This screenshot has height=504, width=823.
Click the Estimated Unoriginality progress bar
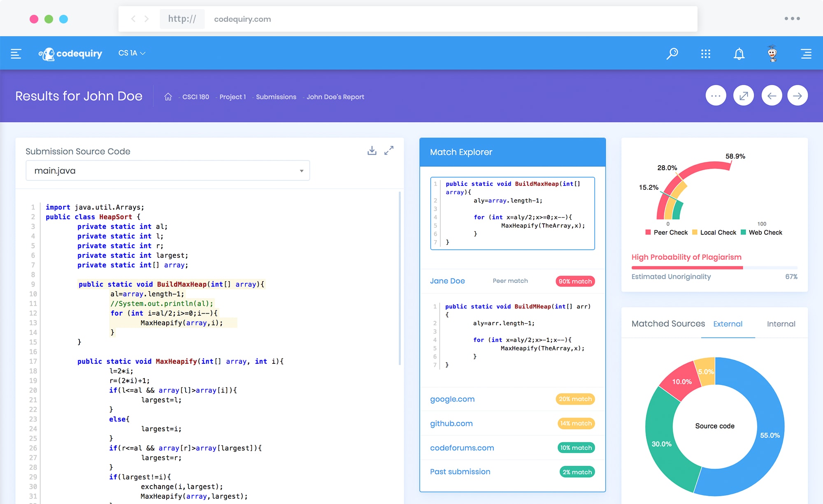(x=714, y=267)
